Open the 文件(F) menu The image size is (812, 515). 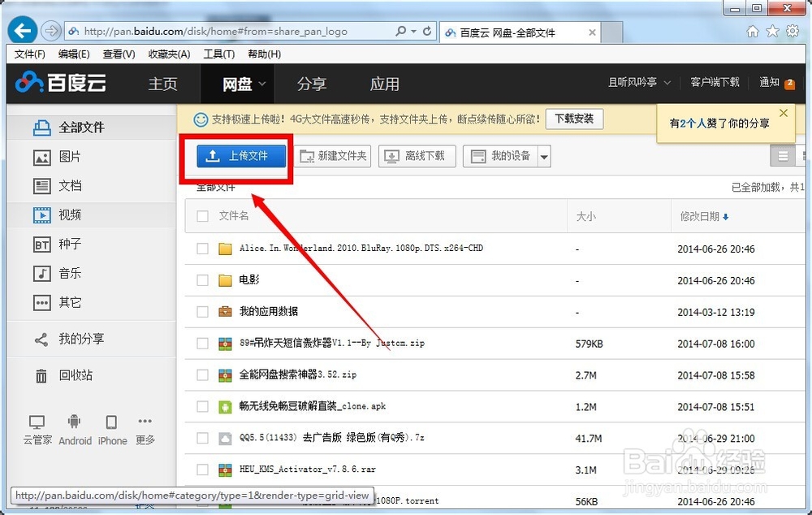click(x=29, y=54)
